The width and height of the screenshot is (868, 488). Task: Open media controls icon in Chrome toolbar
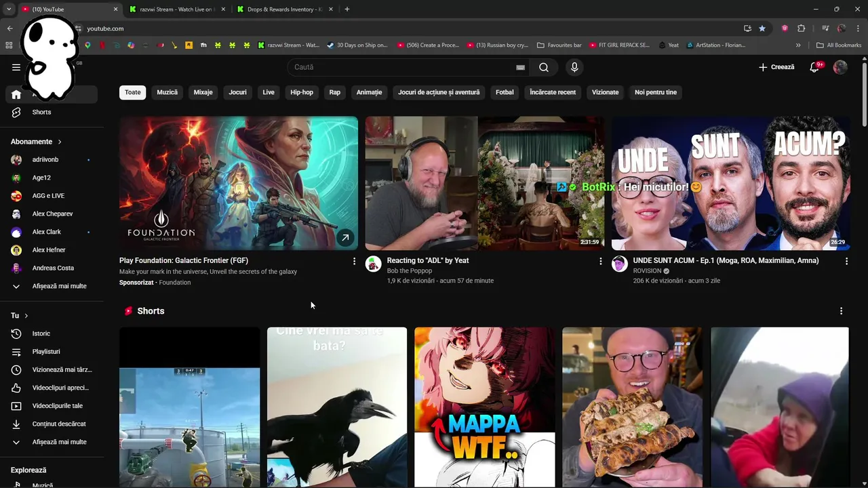(x=825, y=28)
